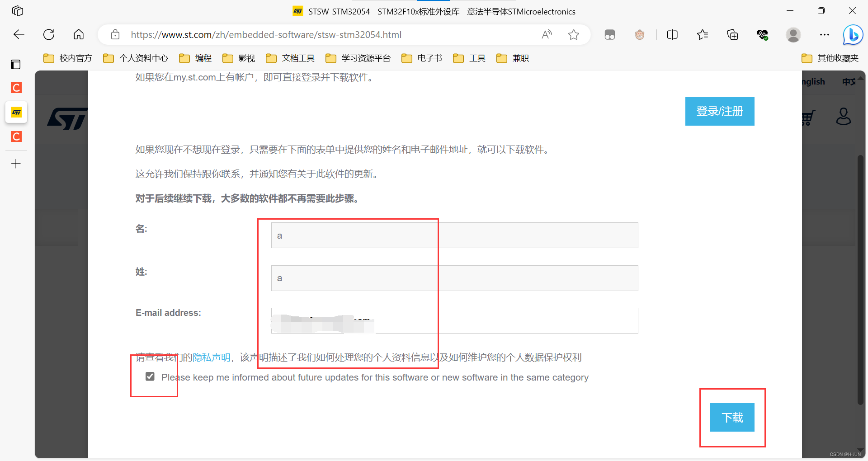Open the 编程 bookmarks folder
Viewport: 868px width, 461px height.
click(195, 58)
